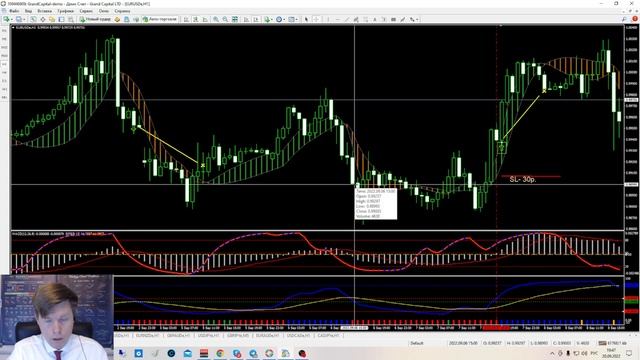Toggle the Data Window icon
The image size is (640, 360).
coord(42,19)
